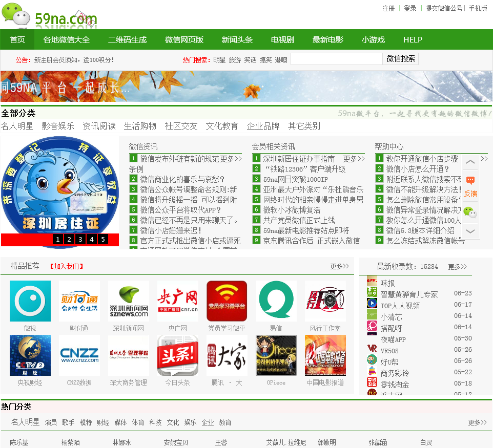Select slide number 3 in carousel

(80, 240)
